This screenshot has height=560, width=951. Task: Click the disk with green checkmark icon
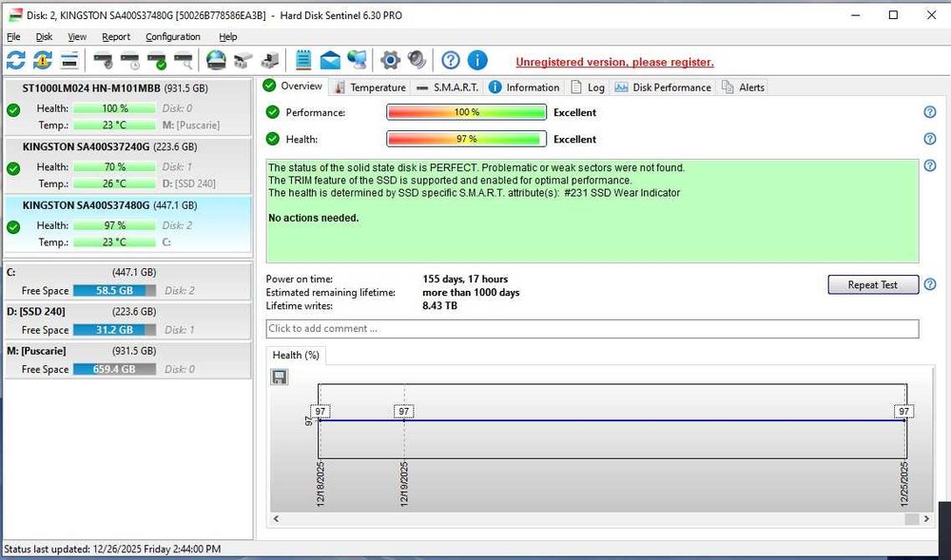click(157, 61)
